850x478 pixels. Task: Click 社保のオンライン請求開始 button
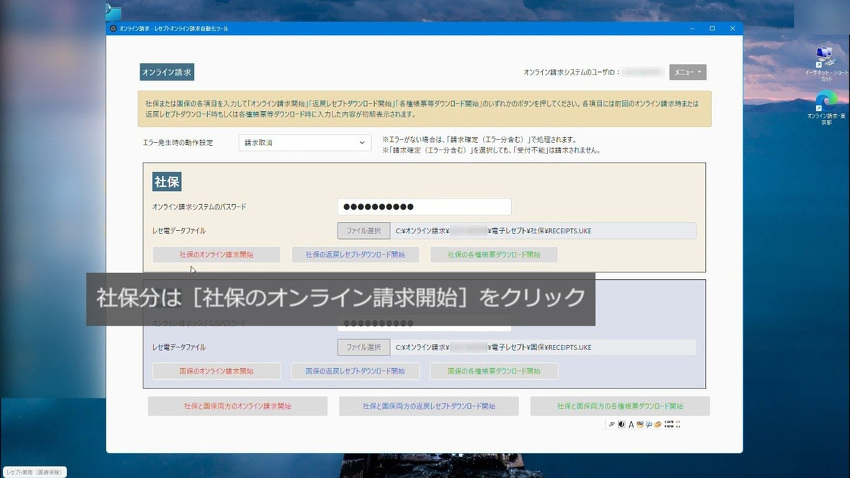coord(216,255)
